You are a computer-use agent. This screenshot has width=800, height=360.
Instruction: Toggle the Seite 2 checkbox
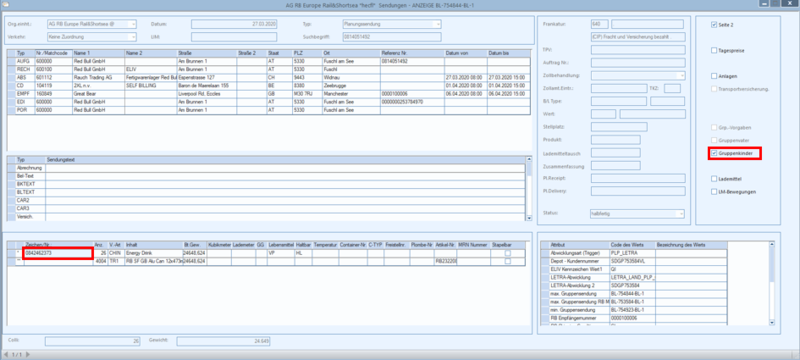[714, 24]
